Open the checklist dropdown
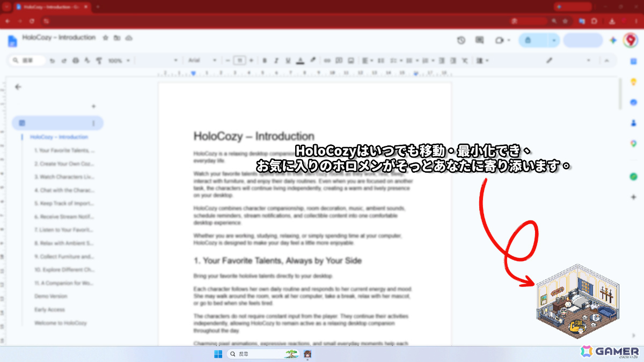The width and height of the screenshot is (644, 362). click(x=396, y=61)
